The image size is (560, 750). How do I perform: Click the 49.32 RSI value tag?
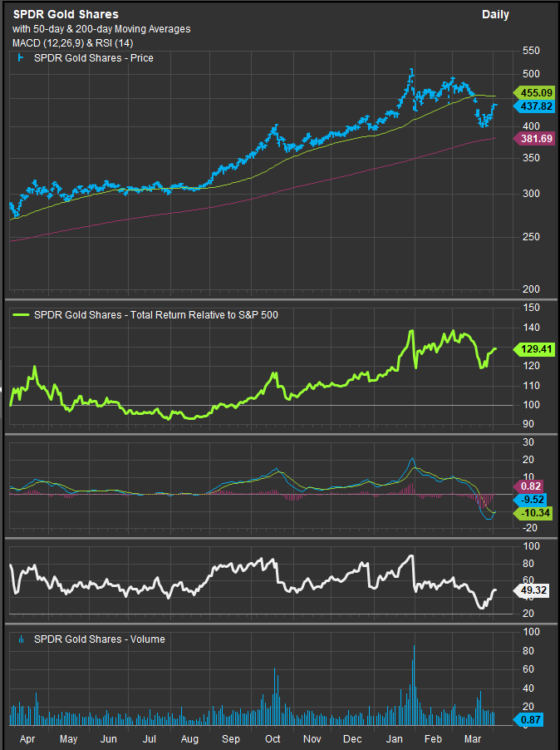point(534,591)
